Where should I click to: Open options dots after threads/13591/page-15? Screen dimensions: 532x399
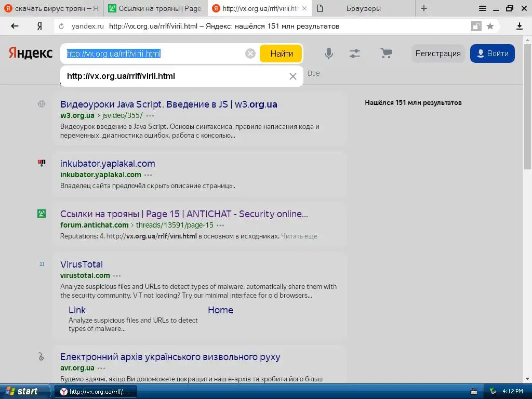tap(220, 225)
